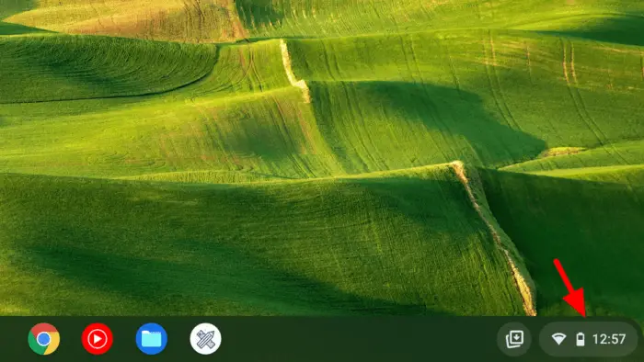Click the empty shelf area mid-bar
This screenshot has width=644, height=362.
357,339
